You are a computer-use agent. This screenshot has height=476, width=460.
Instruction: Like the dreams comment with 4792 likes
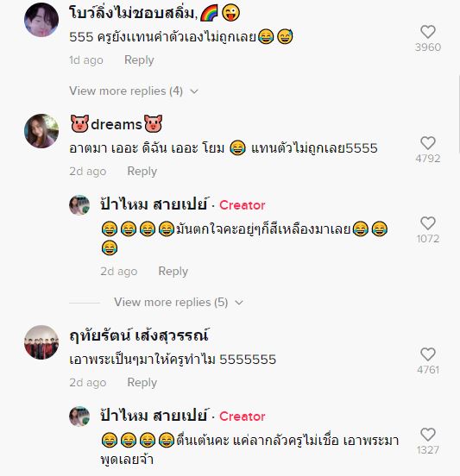428,143
